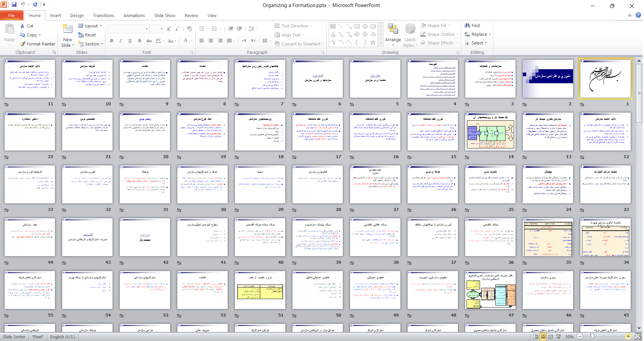Start Slide Show from status bar icon
The width and height of the screenshot is (644, 341).
(558, 337)
